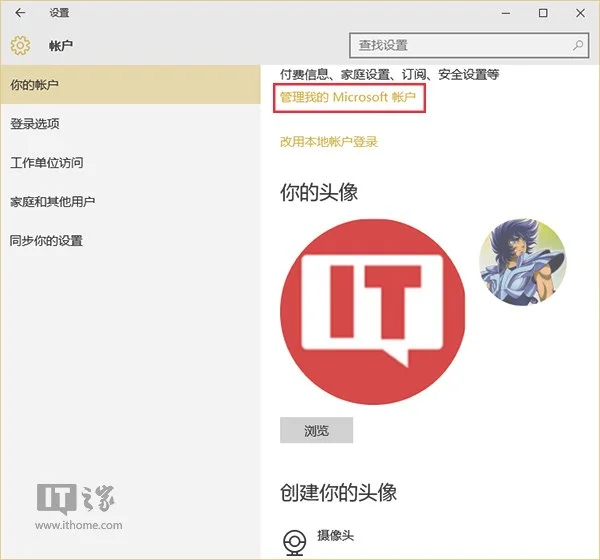Click the 摄像头 text label
The image size is (600, 560).
(335, 536)
